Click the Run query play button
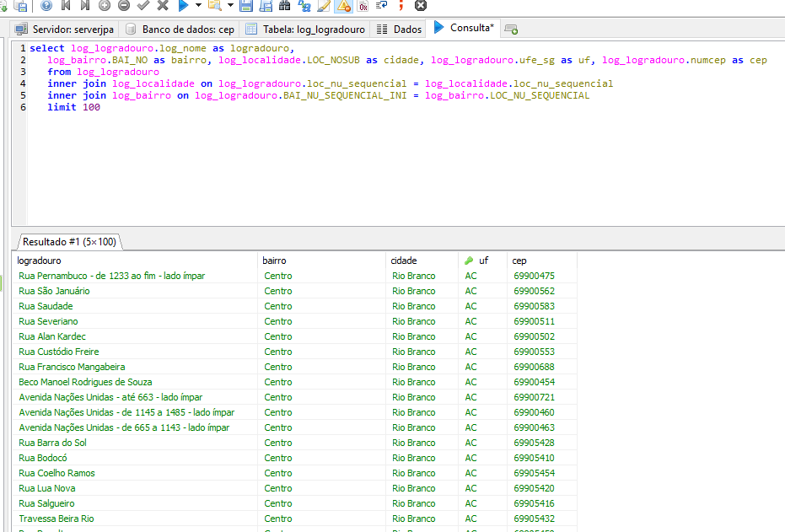The height and width of the screenshot is (532, 785). click(182, 5)
